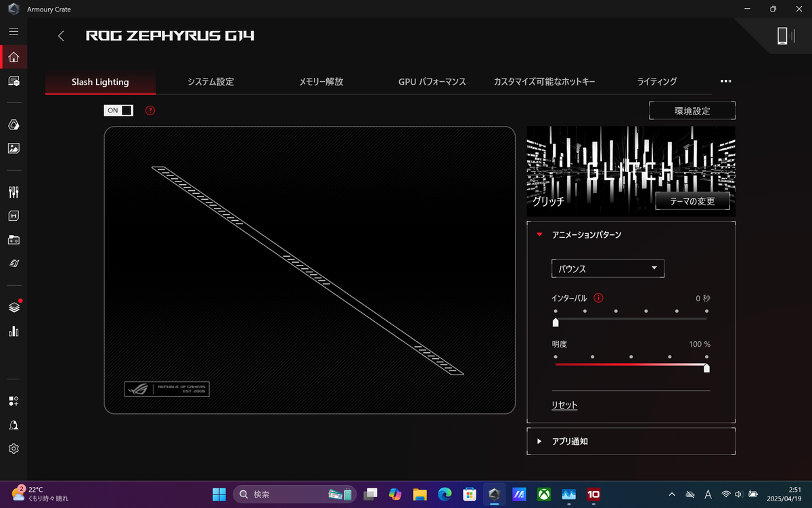Click the device icon in top-right corner
The width and height of the screenshot is (812, 508).
click(x=785, y=36)
